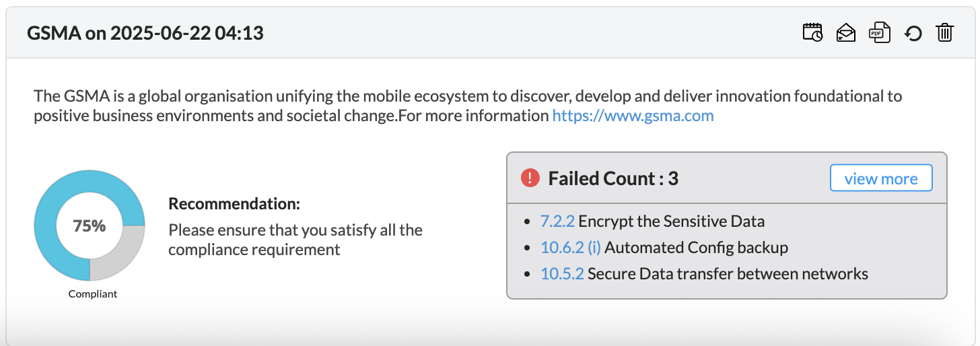Click the 75% label in the donut chart
The width and height of the screenshot is (980, 346).
point(90,226)
